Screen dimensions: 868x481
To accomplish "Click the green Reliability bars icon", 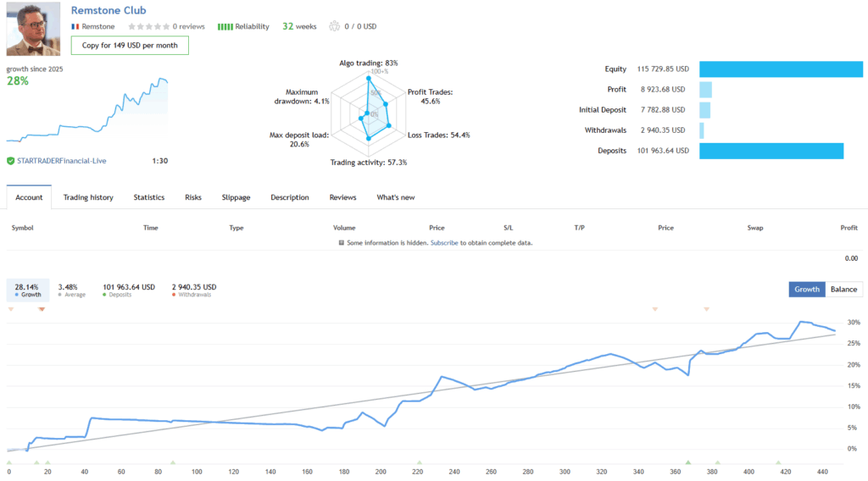I will coord(225,26).
